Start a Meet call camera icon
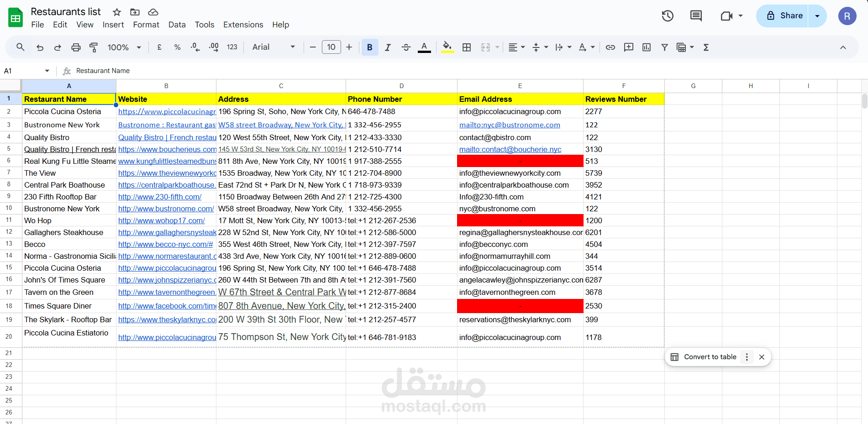Viewport: 868px width, 424px height. [726, 16]
